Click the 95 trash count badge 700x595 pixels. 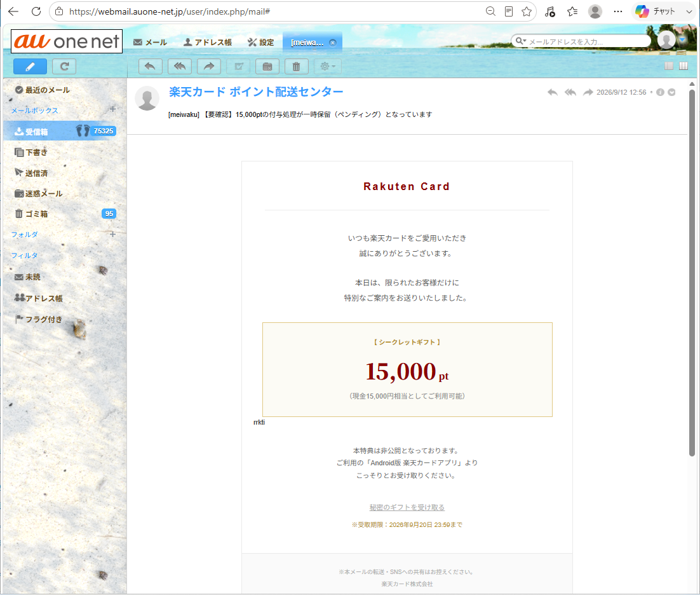109,214
